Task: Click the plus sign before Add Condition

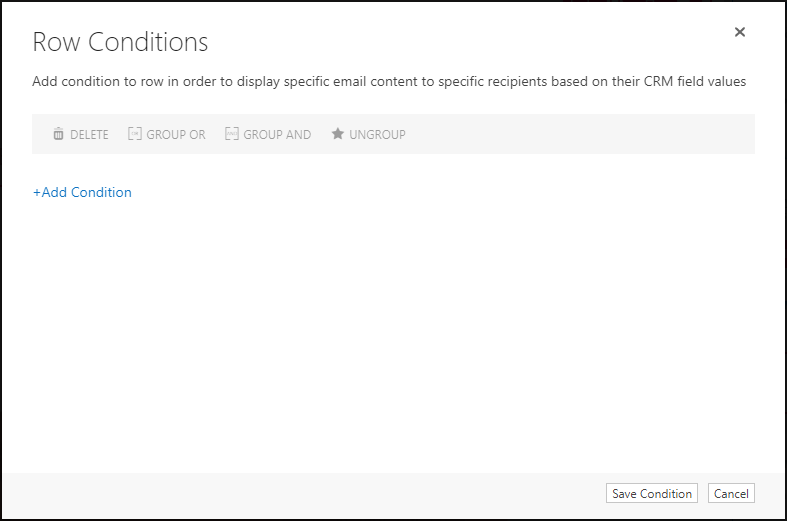Action: coord(37,193)
